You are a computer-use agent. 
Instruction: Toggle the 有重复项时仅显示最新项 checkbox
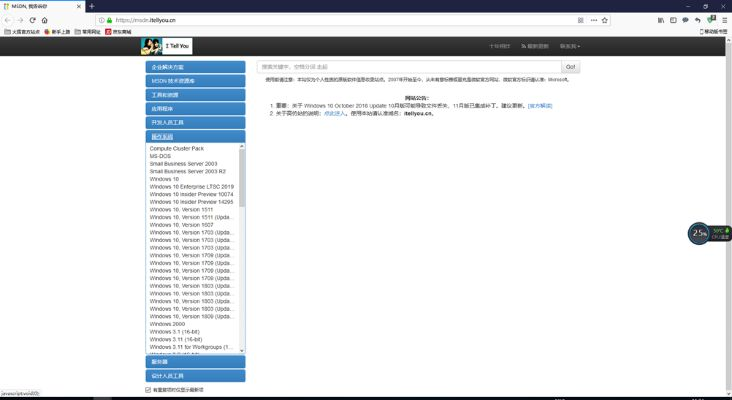pyautogui.click(x=148, y=390)
